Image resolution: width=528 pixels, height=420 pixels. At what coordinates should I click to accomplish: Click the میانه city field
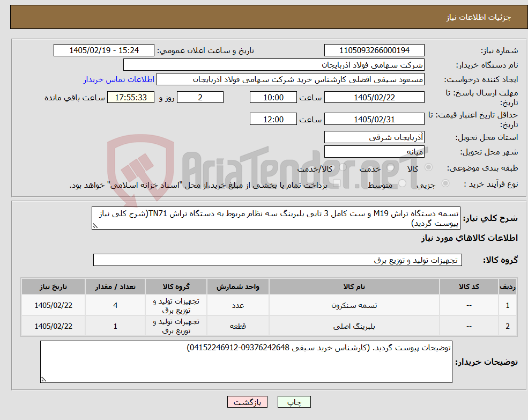[374, 152]
